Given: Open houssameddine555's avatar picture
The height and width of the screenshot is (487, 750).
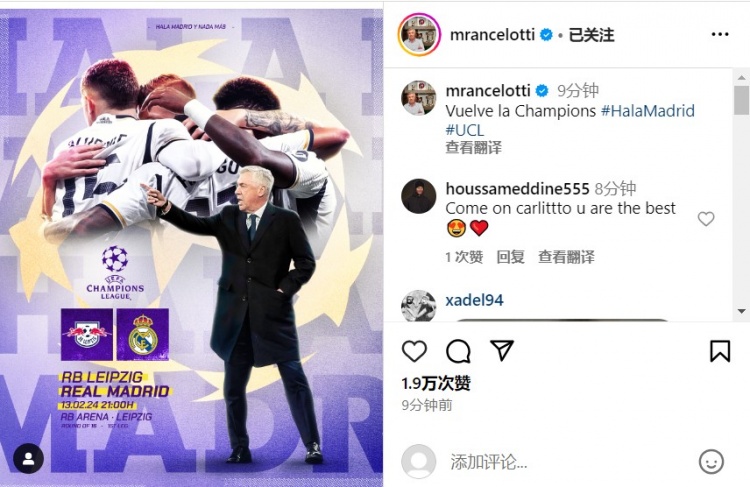Looking at the screenshot, I should tap(419, 196).
